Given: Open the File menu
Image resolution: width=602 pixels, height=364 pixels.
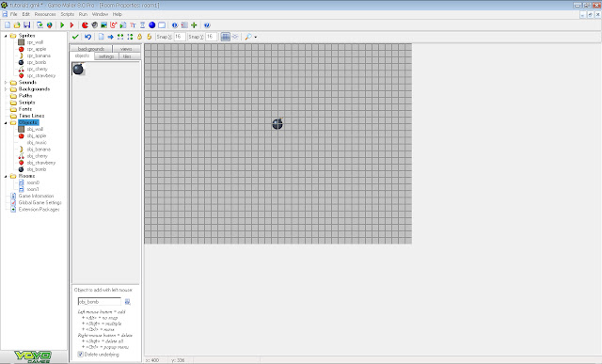Looking at the screenshot, I should [x=14, y=14].
